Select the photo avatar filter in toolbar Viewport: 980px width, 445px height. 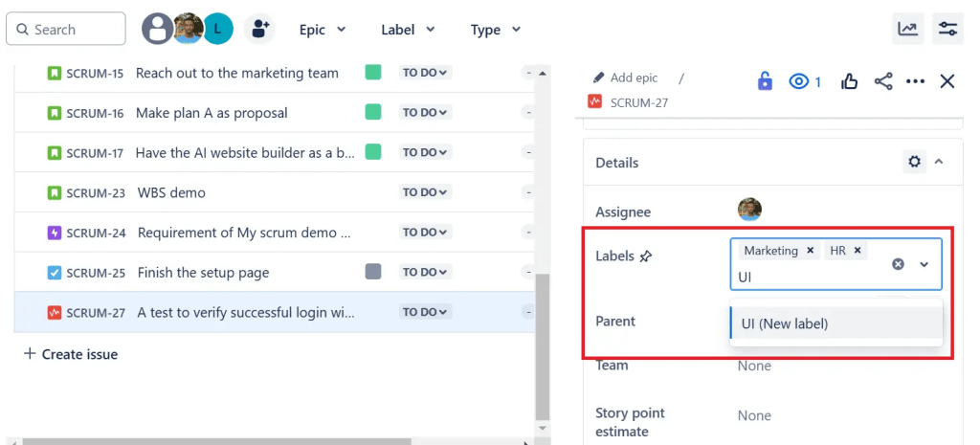188,29
